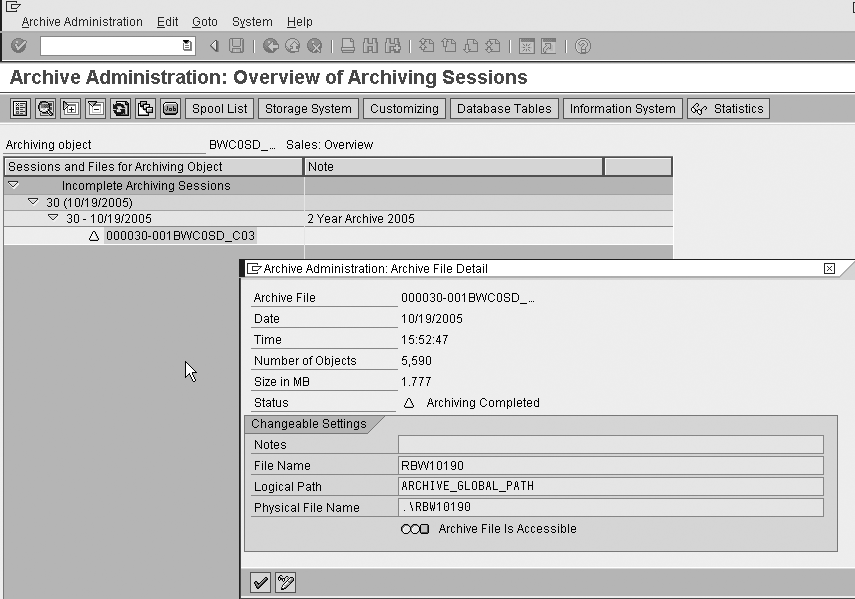The width and height of the screenshot is (855, 599).
Task: Open the System menu
Action: tap(252, 22)
